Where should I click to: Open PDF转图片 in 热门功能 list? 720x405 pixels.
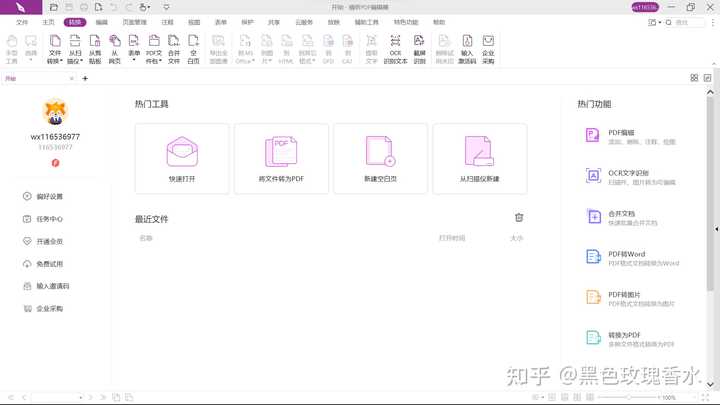631,298
